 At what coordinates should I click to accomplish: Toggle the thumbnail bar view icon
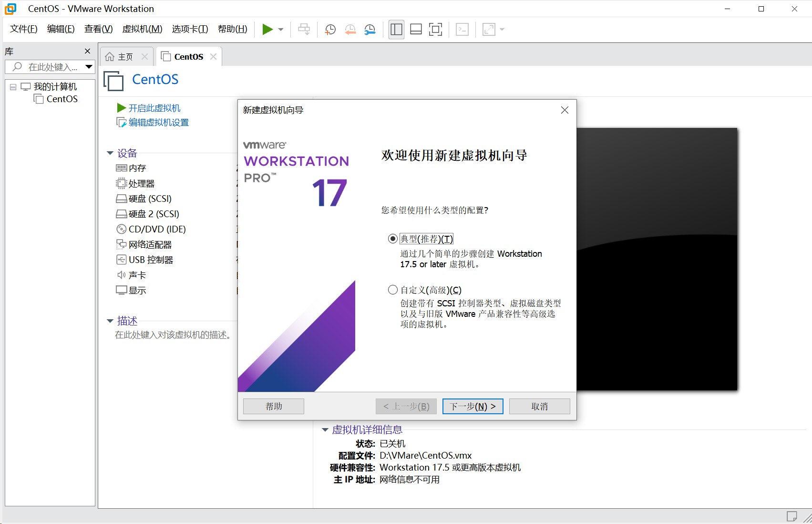(x=415, y=29)
